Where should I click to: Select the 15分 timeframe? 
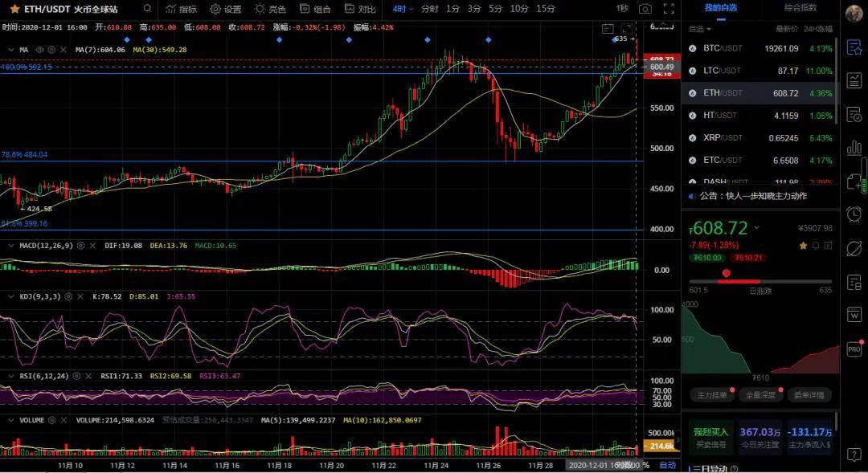click(546, 9)
